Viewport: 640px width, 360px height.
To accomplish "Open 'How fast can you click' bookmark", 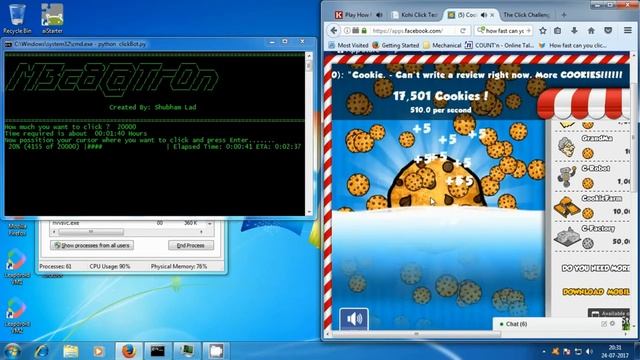I will coord(573,45).
